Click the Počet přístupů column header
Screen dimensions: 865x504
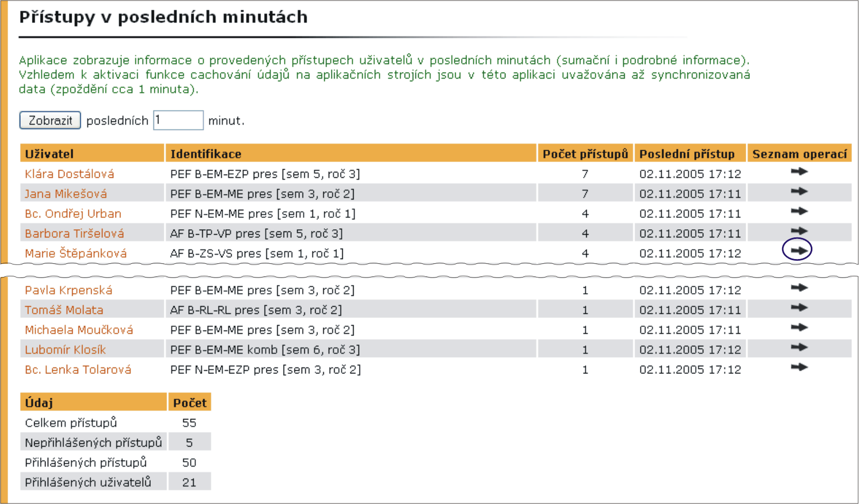point(585,154)
